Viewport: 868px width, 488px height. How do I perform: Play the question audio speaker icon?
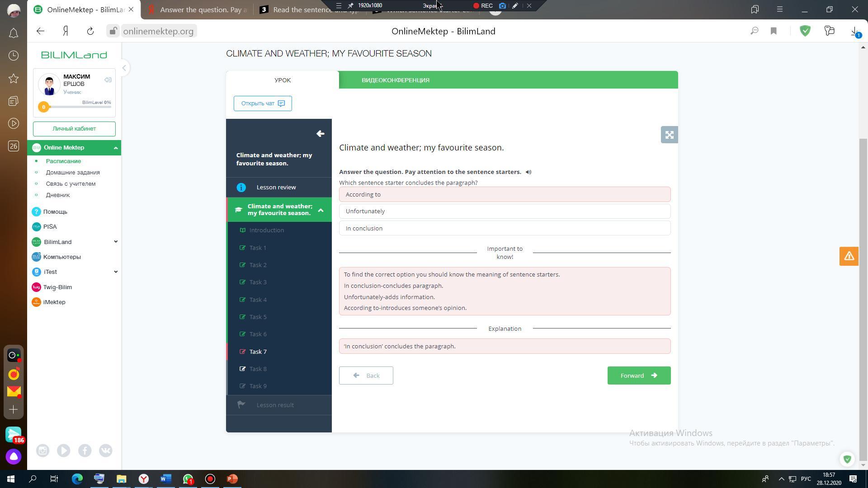click(528, 172)
